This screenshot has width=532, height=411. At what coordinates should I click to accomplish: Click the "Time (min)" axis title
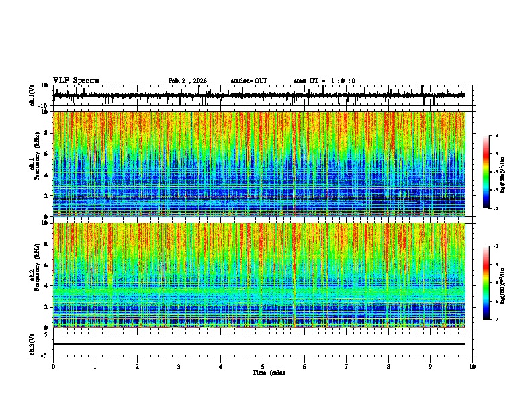point(269,373)
